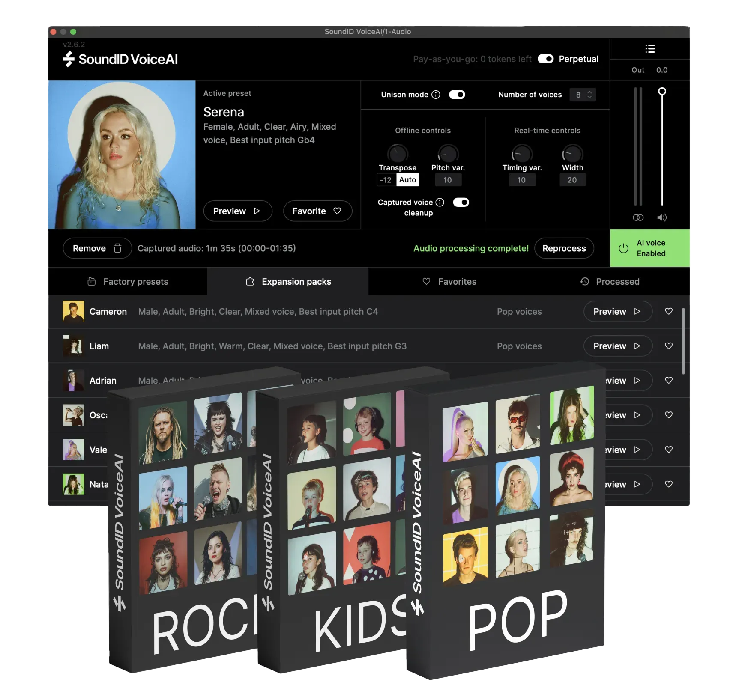
Task: Preview the Cameron voice
Action: [x=618, y=311]
